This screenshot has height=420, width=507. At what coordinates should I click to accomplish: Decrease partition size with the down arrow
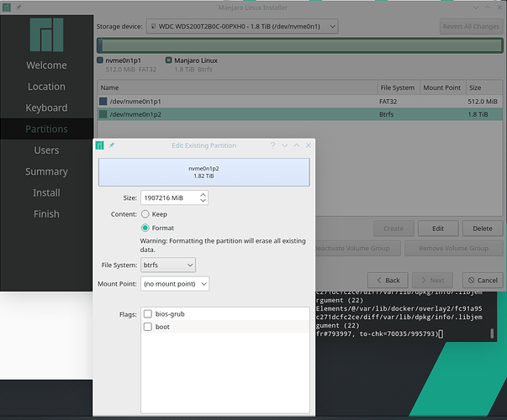[203, 200]
